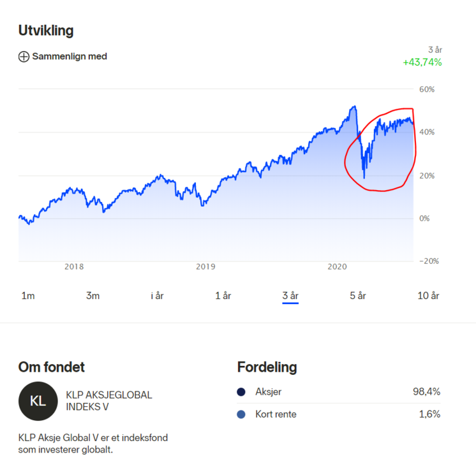The image size is (476, 459).
Task: Click the 2019 label on the chart axis
Action: (x=205, y=266)
